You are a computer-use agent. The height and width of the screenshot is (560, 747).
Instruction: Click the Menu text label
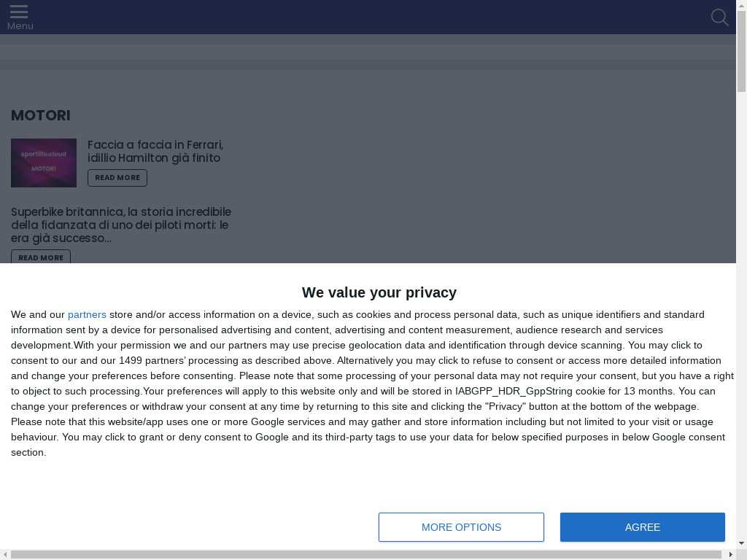tap(20, 26)
